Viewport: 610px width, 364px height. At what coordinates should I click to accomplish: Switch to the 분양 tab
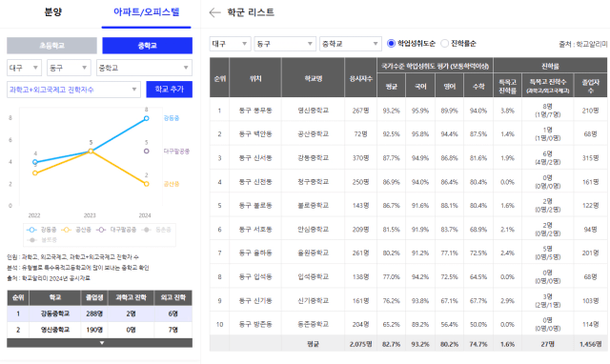(x=53, y=12)
